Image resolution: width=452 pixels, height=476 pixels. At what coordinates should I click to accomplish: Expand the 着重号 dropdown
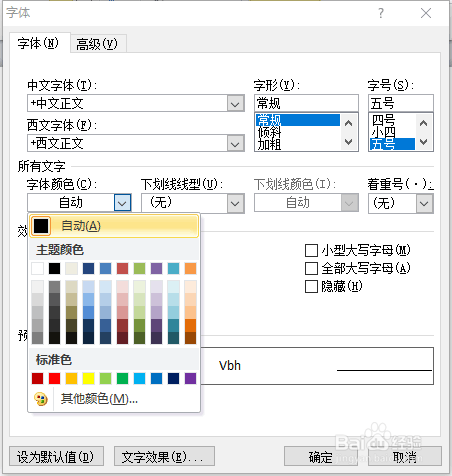424,203
